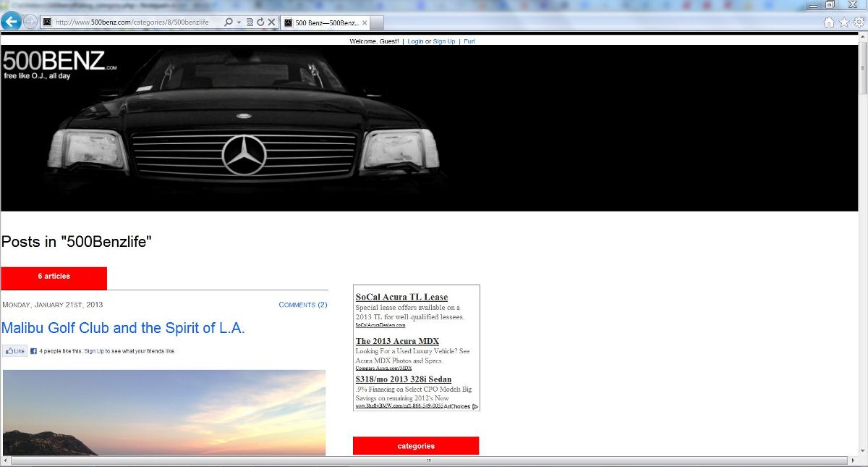Open Malibu Golf Club article title
868x467 pixels.
[x=123, y=328]
